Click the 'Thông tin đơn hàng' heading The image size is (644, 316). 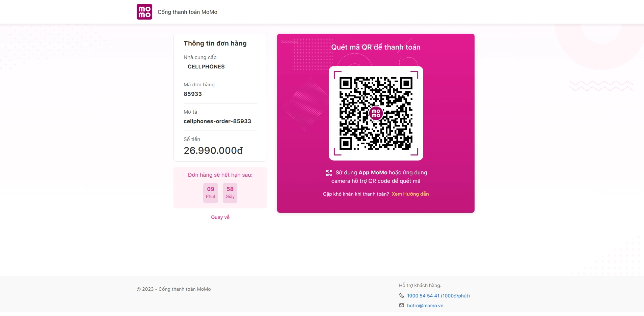tap(215, 44)
